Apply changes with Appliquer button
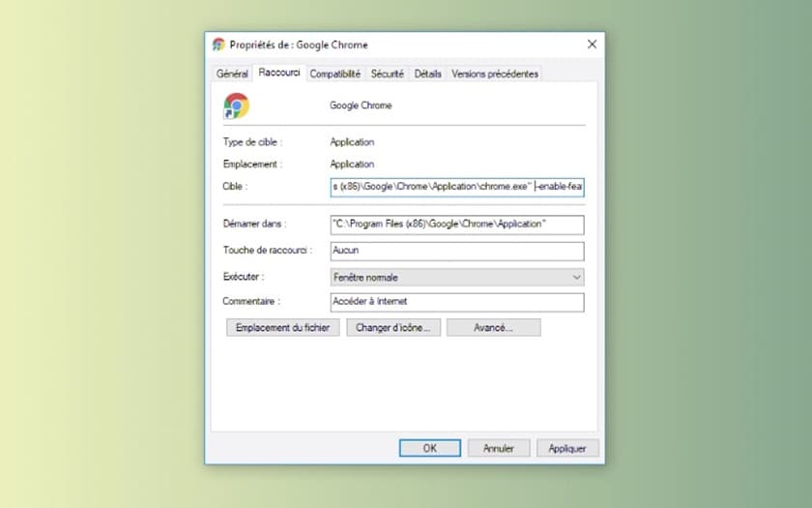The width and height of the screenshot is (812, 508). tap(567, 448)
